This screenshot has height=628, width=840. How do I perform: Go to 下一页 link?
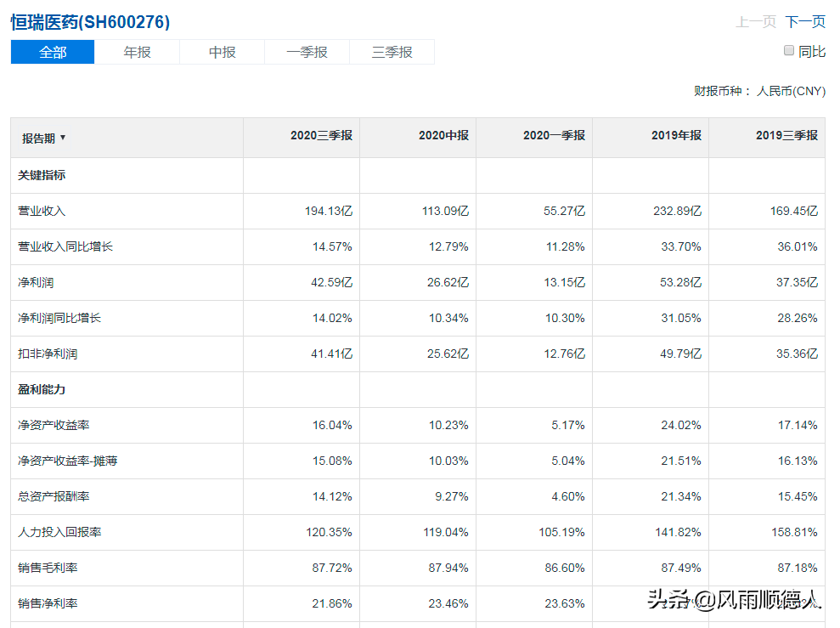805,21
